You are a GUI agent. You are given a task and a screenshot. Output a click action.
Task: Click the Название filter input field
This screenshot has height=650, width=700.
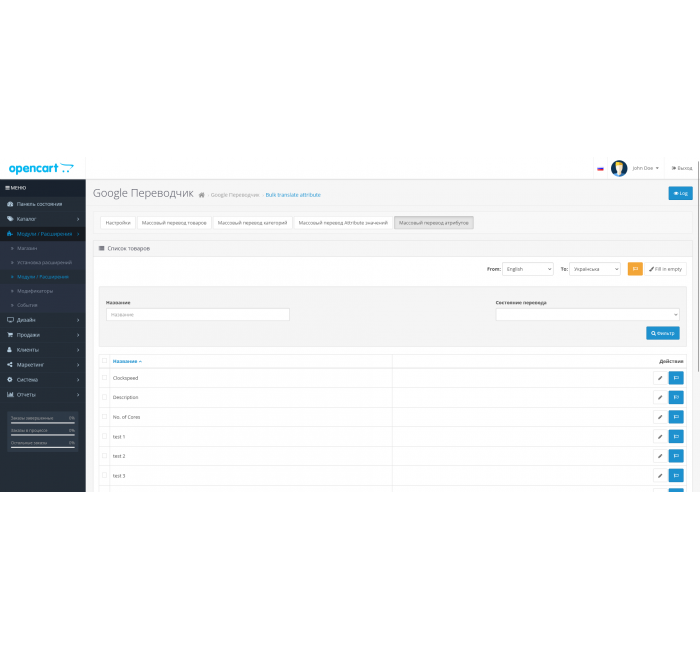pyautogui.click(x=198, y=314)
